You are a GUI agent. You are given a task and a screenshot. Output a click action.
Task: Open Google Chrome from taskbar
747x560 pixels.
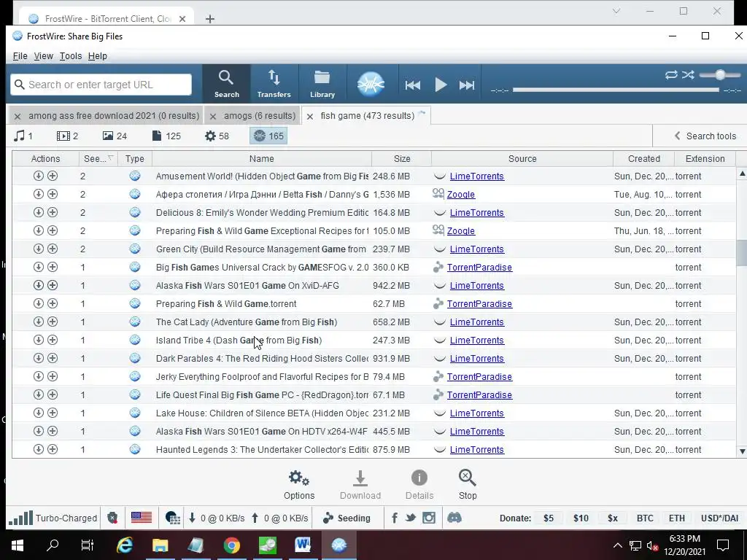[x=231, y=545]
